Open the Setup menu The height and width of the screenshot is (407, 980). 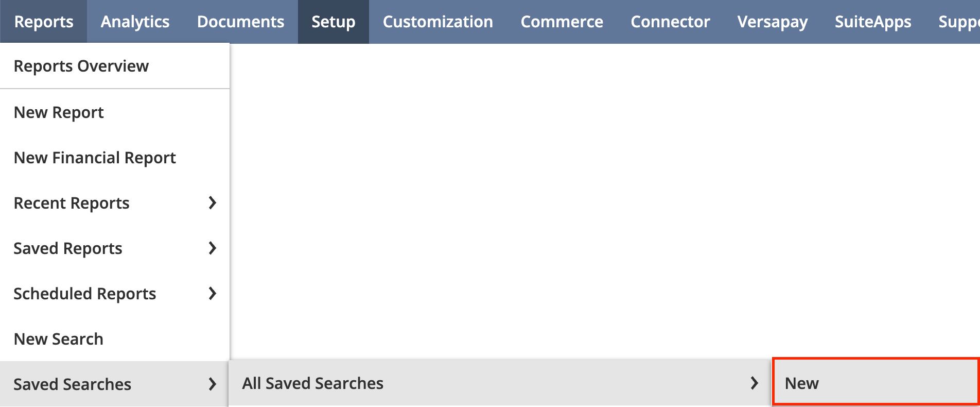point(333,22)
